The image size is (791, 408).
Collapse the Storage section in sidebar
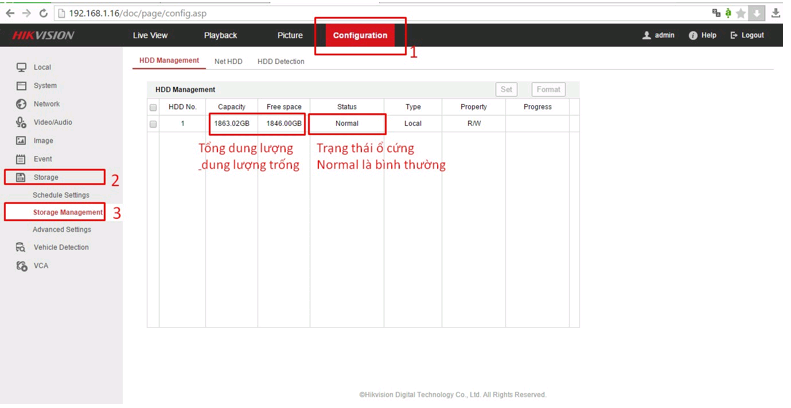(46, 177)
